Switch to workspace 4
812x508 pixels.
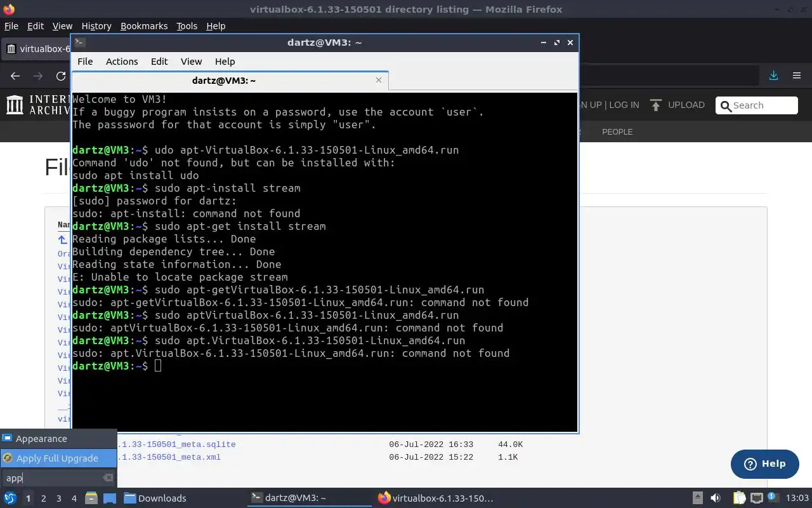coord(74,498)
